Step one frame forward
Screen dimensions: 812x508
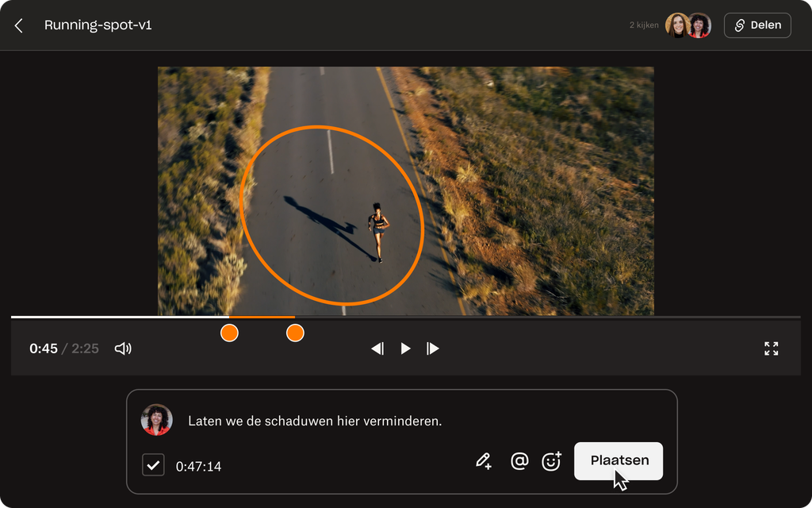pyautogui.click(x=433, y=348)
